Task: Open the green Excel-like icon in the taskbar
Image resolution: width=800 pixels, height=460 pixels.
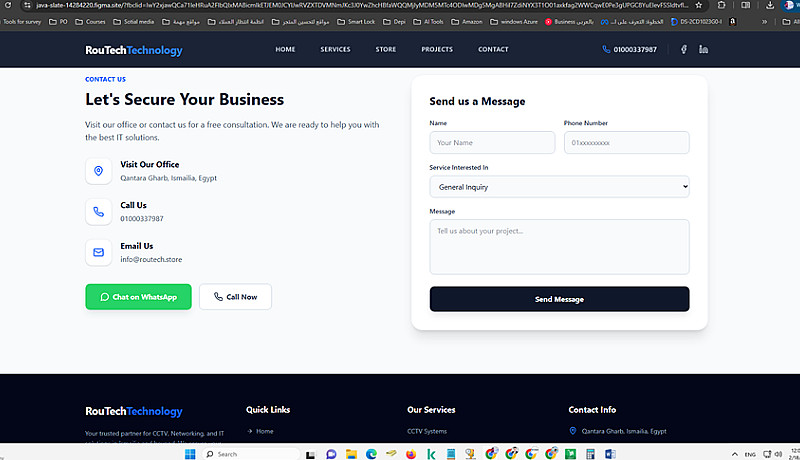Action: pos(570,454)
